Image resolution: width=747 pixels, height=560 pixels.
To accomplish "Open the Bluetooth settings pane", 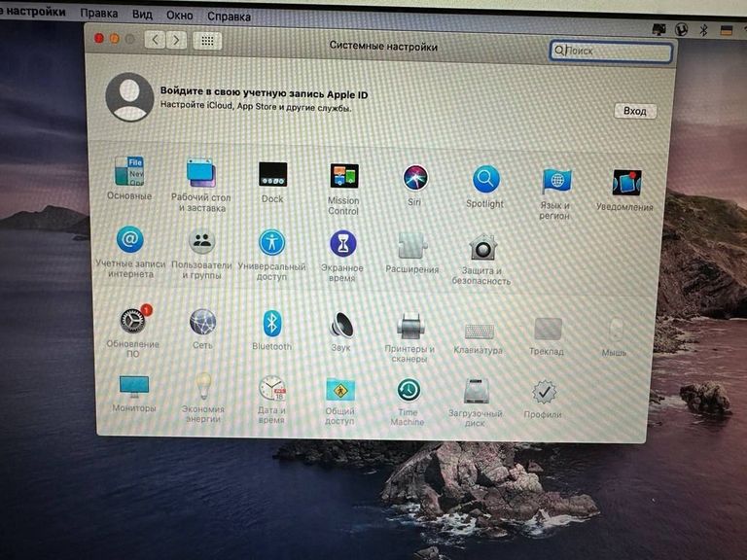I will [271, 324].
